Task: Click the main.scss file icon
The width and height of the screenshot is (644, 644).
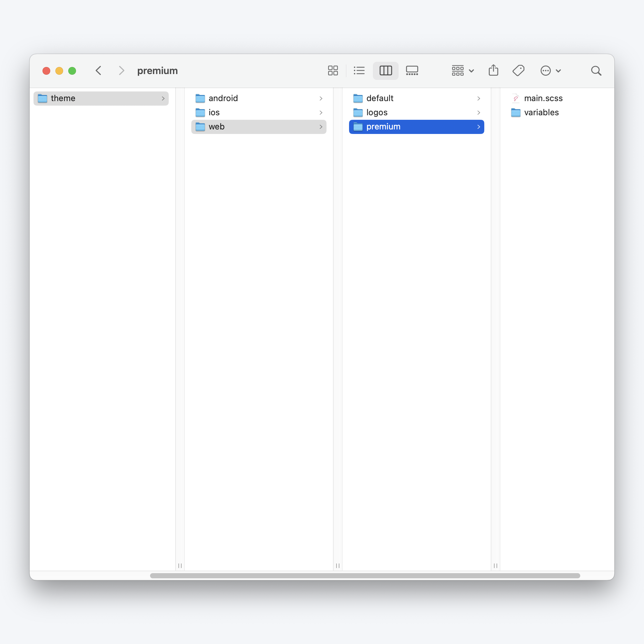Action: point(515,98)
